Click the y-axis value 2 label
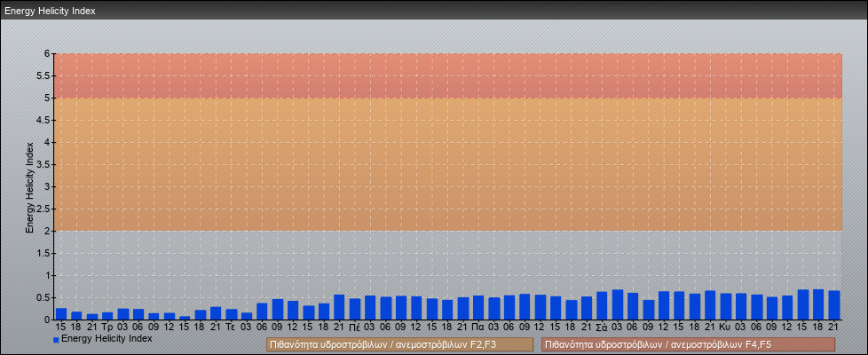 pos(46,231)
